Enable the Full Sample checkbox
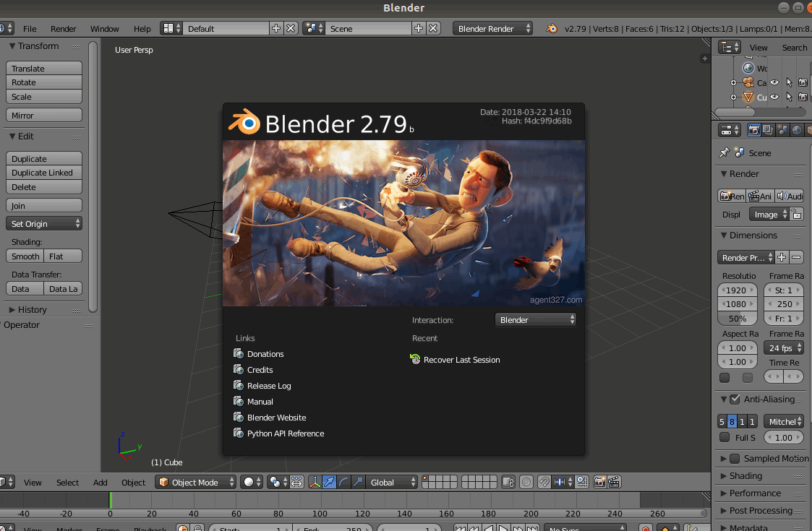The height and width of the screenshot is (531, 812). pyautogui.click(x=725, y=437)
